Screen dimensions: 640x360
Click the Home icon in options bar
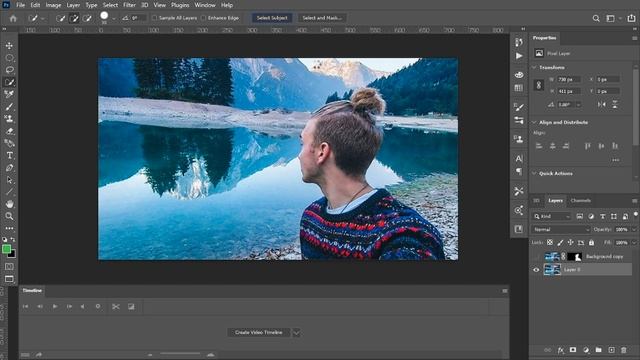click(x=13, y=18)
